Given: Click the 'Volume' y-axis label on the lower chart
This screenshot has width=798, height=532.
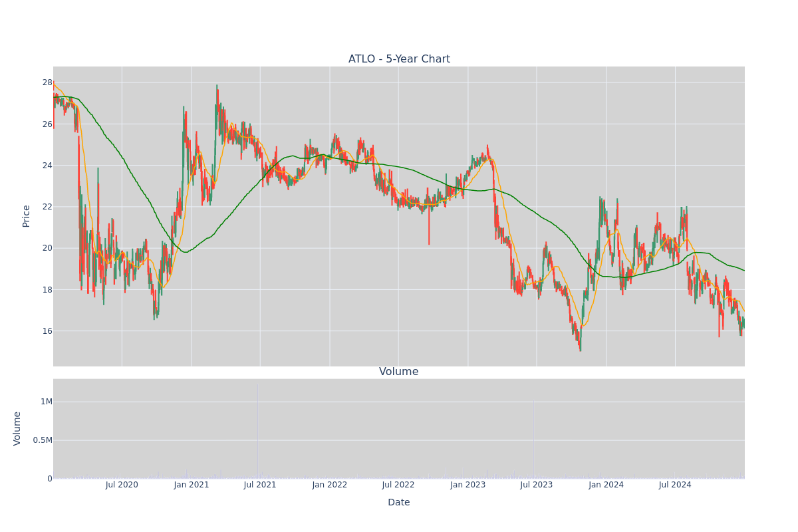Looking at the screenshot, I should pyautogui.click(x=18, y=428).
